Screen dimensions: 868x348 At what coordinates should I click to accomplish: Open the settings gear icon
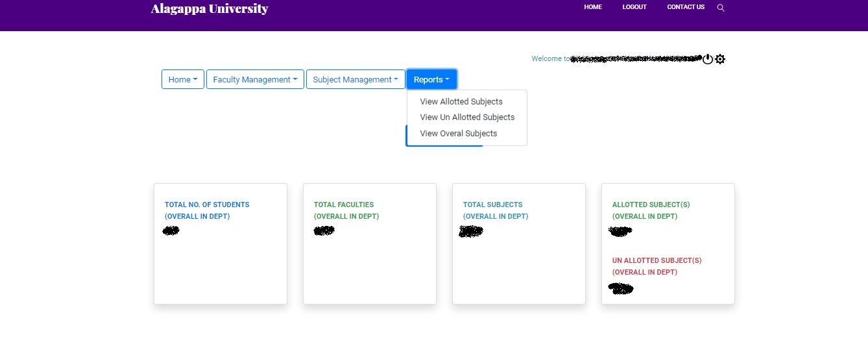(720, 59)
